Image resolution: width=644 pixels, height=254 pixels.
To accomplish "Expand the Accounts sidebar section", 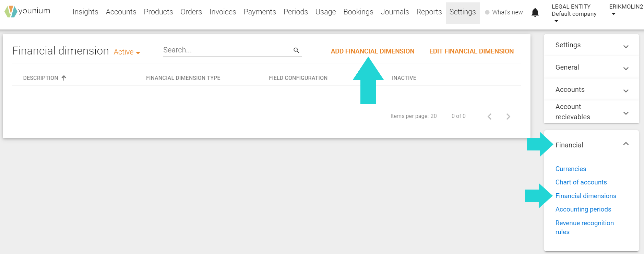I will coord(591,90).
